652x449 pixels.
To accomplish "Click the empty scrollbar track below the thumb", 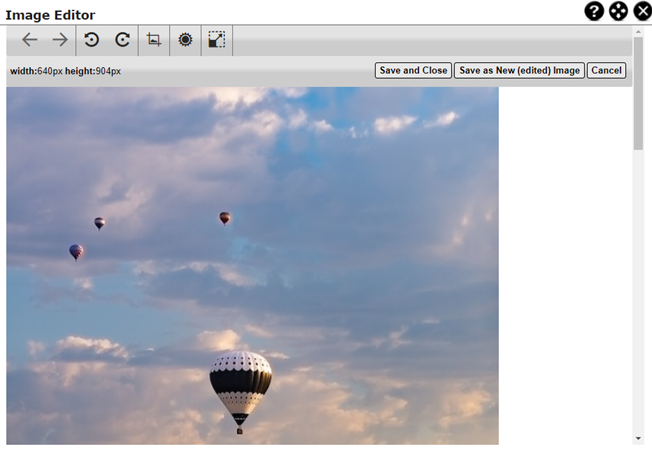I will [638, 300].
